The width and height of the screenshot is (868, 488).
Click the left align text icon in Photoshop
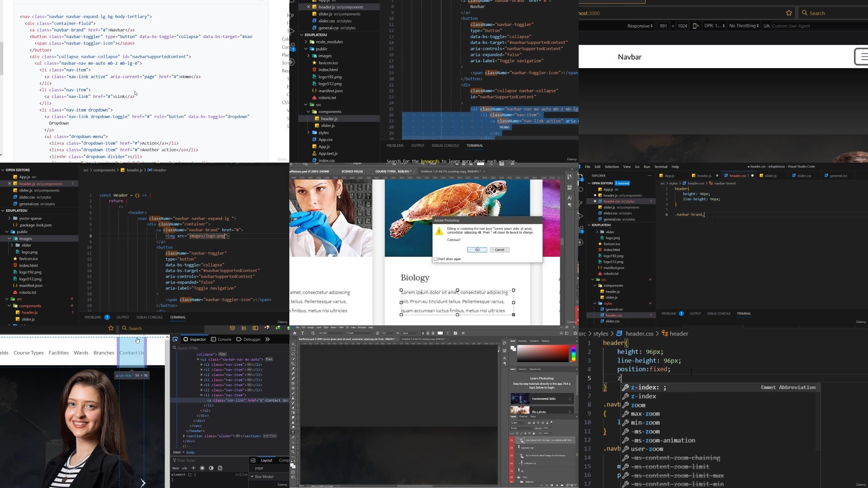tap(423, 333)
